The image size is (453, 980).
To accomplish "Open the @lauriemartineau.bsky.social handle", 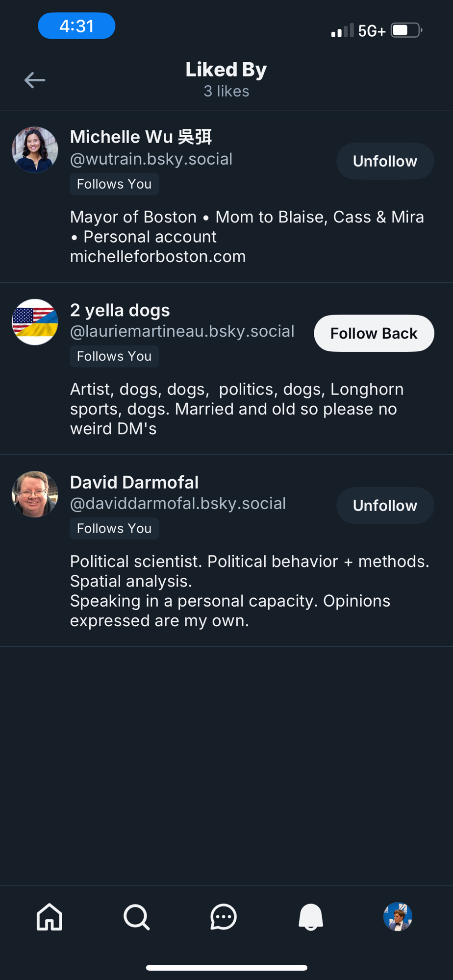I will [182, 331].
